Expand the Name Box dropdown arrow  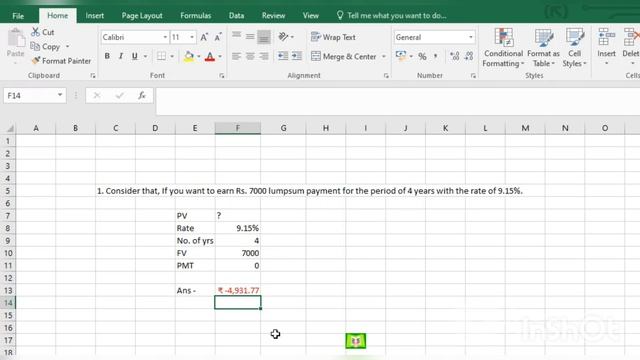point(60,95)
